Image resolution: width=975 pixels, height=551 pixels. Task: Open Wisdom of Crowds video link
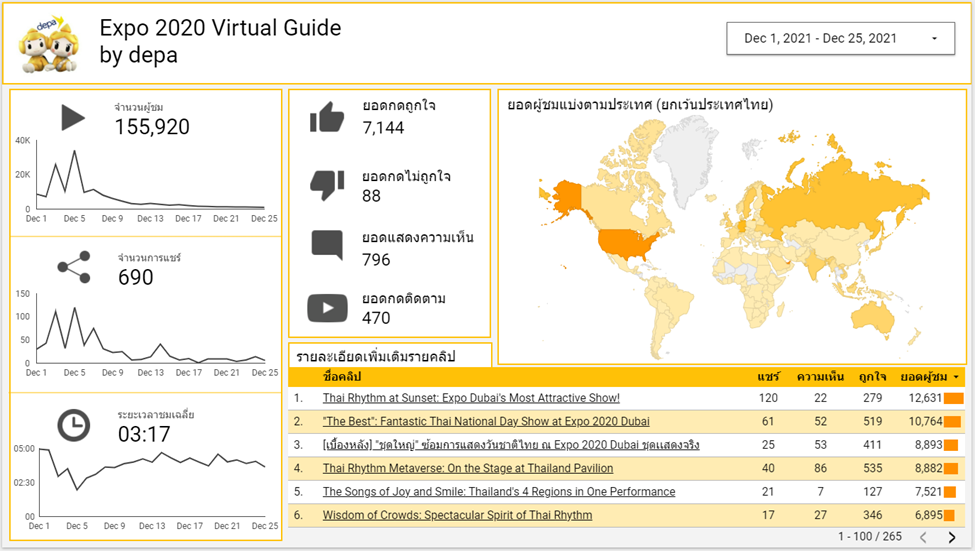click(457, 516)
